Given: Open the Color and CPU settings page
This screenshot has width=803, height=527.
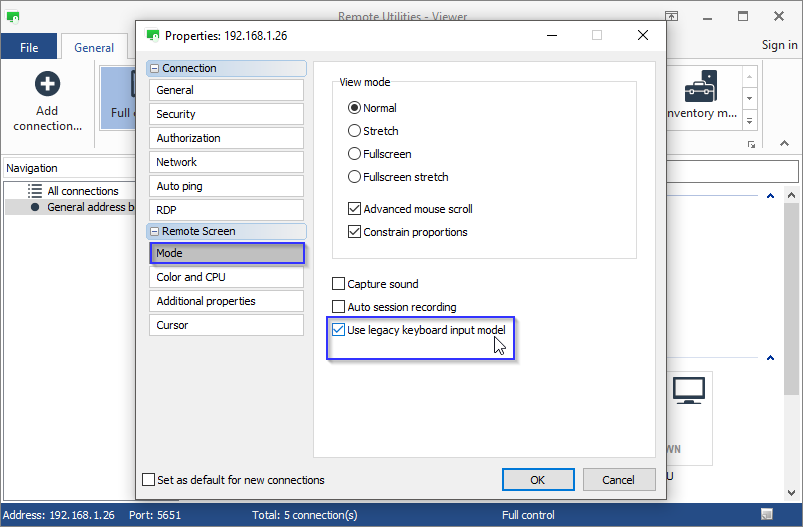Looking at the screenshot, I should point(226,277).
